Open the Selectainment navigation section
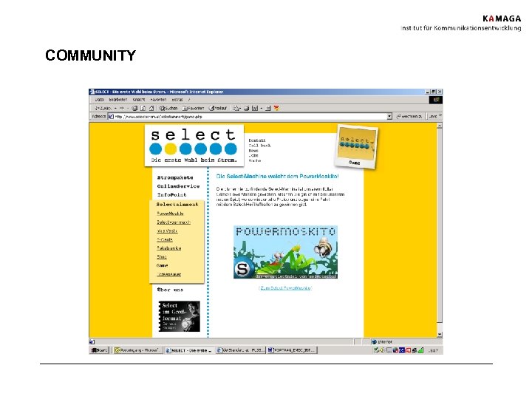 tap(177, 204)
